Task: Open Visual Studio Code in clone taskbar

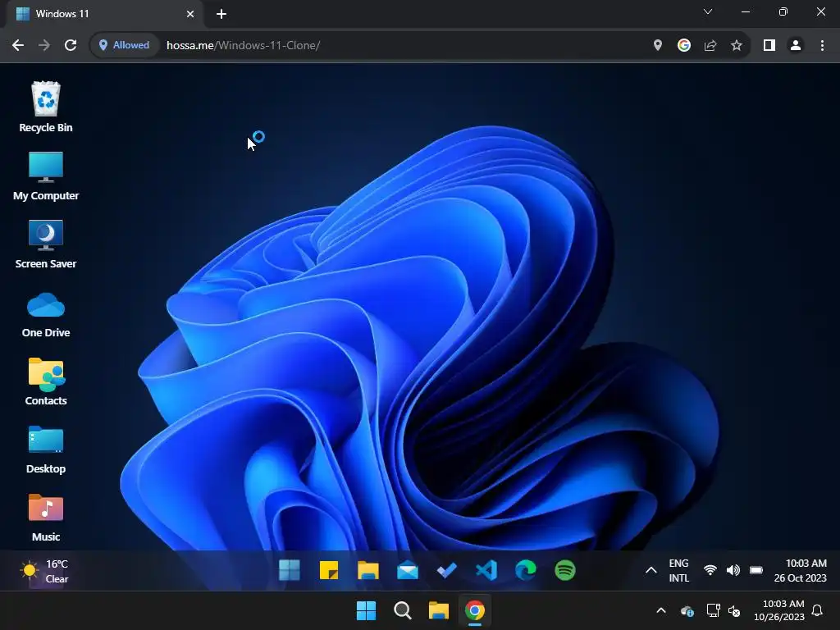Action: 486,571
